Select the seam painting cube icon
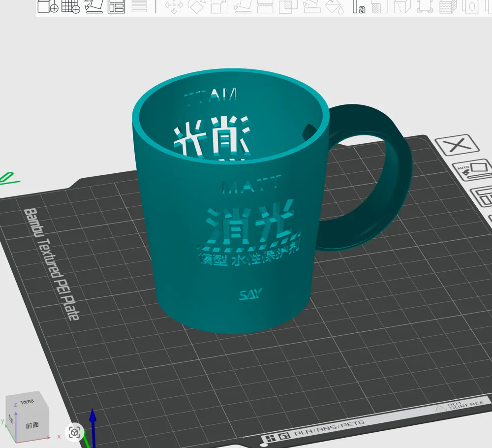The image size is (492, 448). pos(402,6)
